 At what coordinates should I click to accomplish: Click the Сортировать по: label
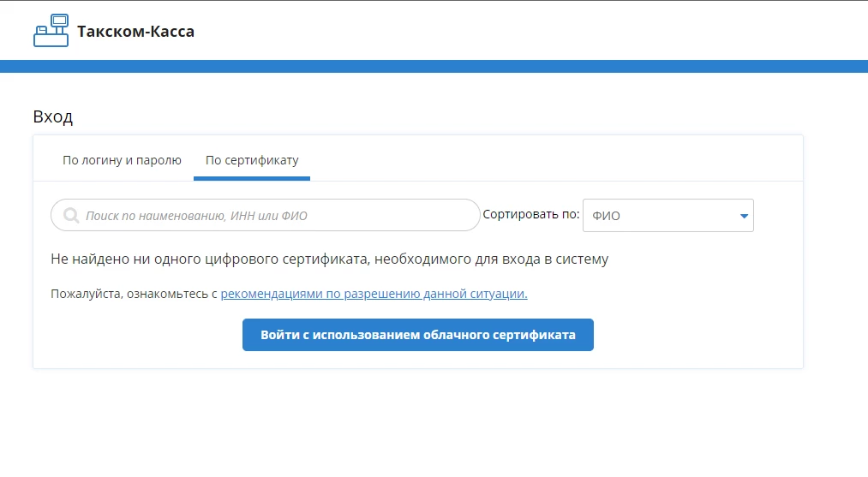tap(531, 215)
